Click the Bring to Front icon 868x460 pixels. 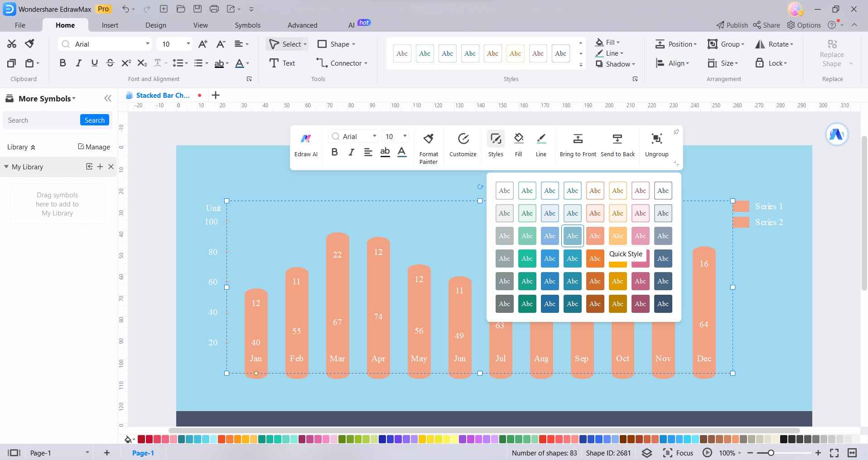[577, 144]
